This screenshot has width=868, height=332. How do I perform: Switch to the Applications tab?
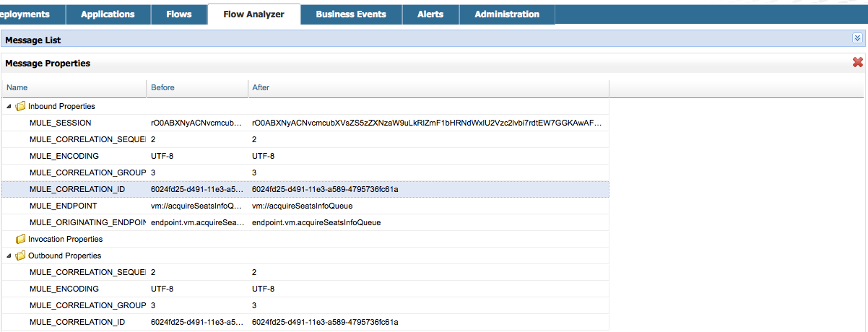click(x=108, y=14)
